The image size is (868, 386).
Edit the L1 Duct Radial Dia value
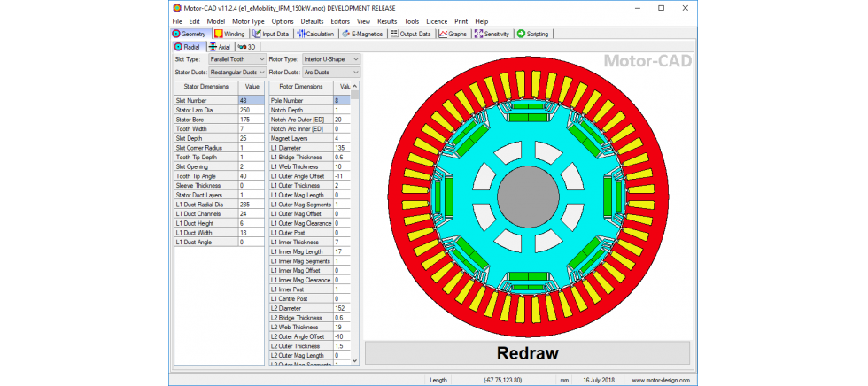coord(252,205)
